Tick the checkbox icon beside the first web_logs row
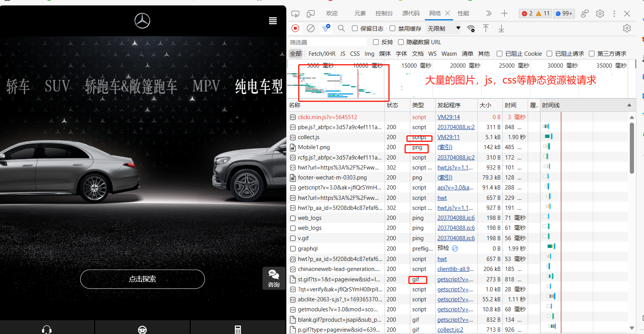 (x=293, y=218)
